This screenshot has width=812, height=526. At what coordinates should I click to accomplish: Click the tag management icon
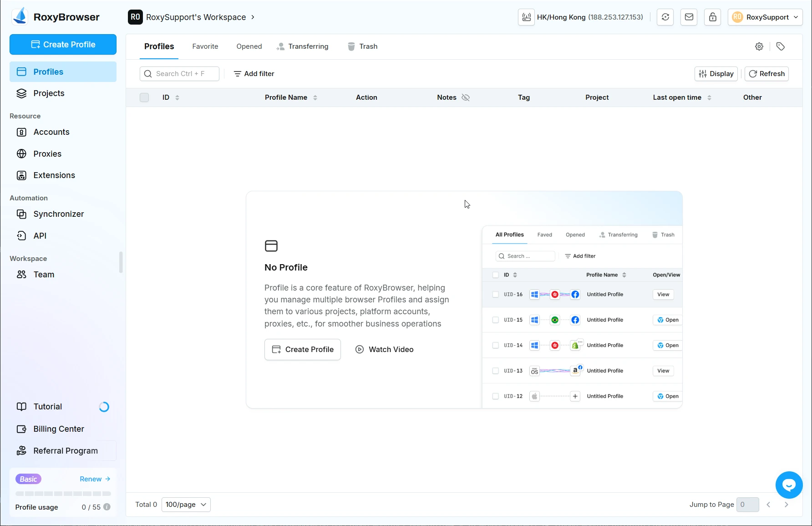780,46
